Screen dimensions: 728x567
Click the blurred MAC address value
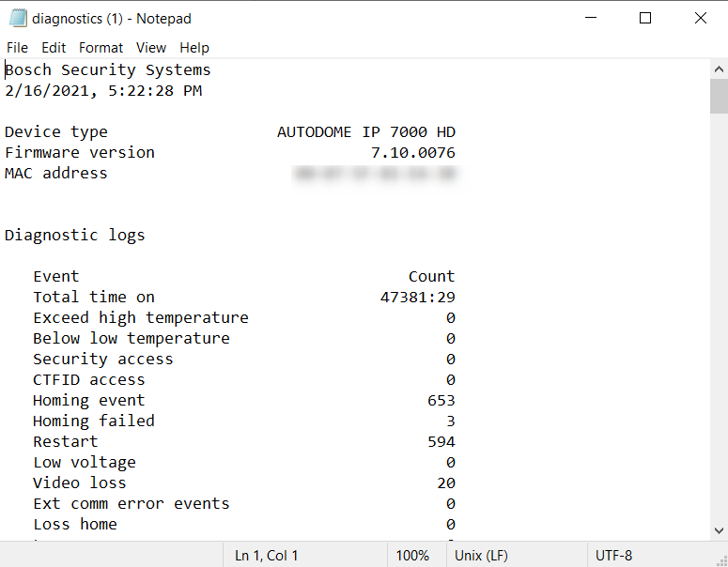(375, 174)
